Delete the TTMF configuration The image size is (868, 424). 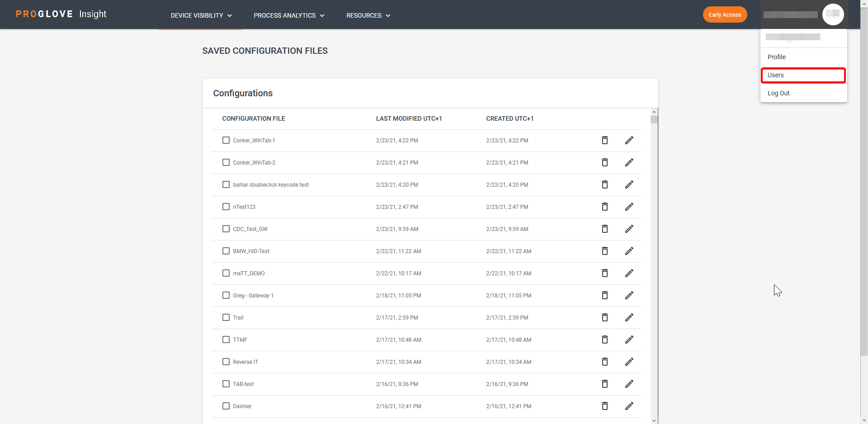click(x=604, y=339)
